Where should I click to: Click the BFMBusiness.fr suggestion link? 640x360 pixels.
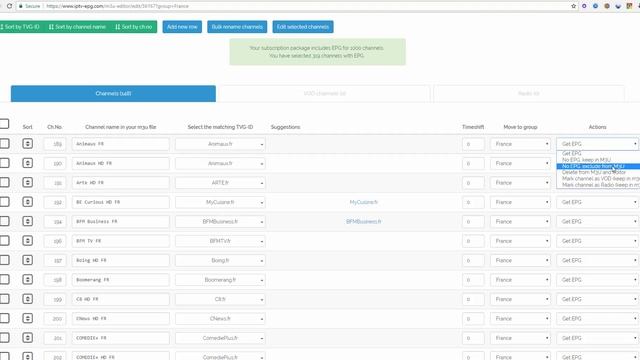(x=364, y=222)
